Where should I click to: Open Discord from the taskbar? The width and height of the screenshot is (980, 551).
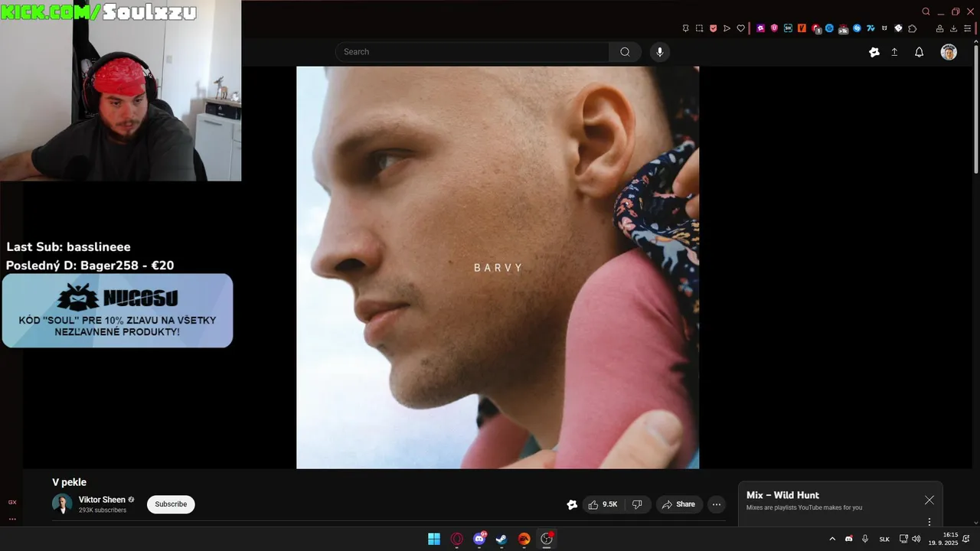tap(479, 539)
